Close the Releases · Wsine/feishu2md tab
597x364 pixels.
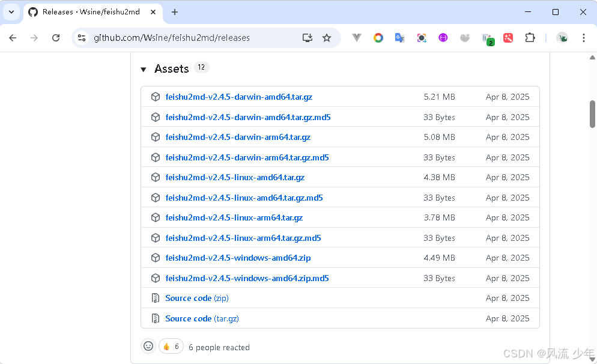coord(153,12)
